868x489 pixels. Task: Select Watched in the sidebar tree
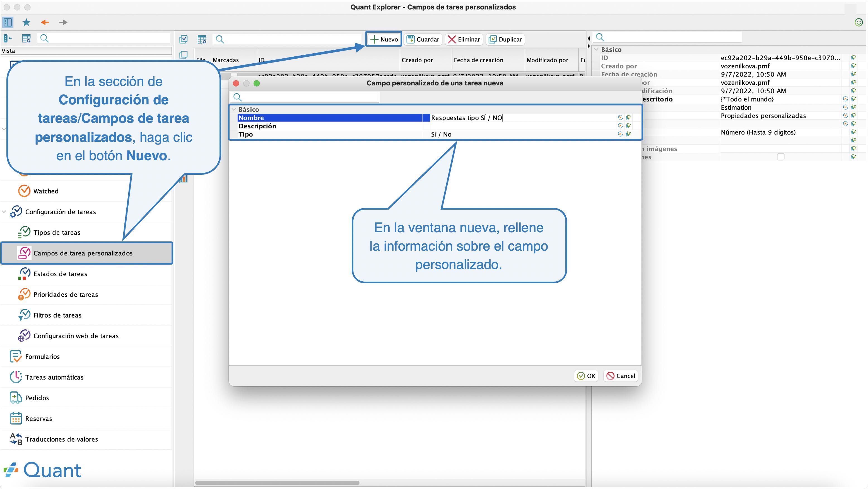pyautogui.click(x=46, y=191)
